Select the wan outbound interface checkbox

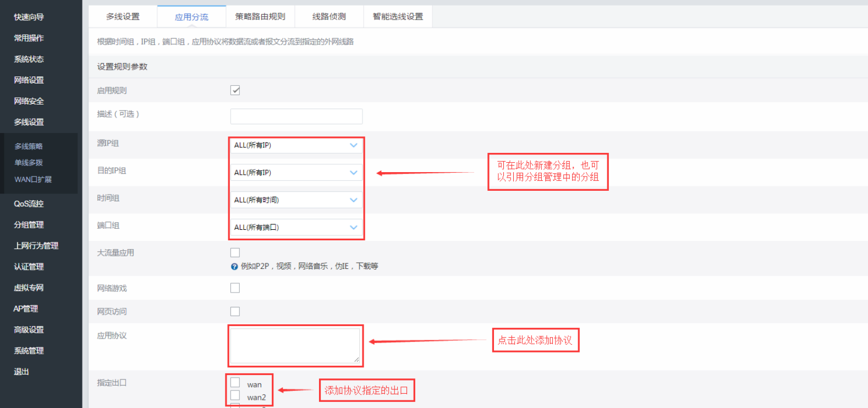click(x=235, y=383)
